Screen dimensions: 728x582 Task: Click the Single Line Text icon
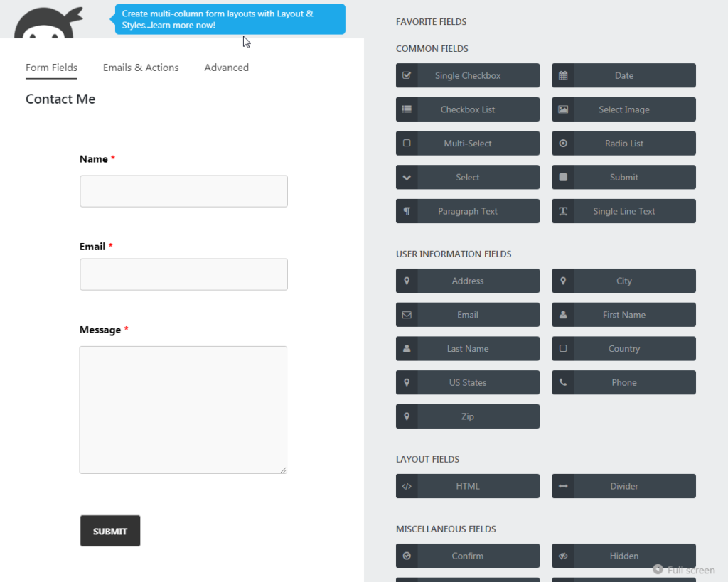click(563, 211)
